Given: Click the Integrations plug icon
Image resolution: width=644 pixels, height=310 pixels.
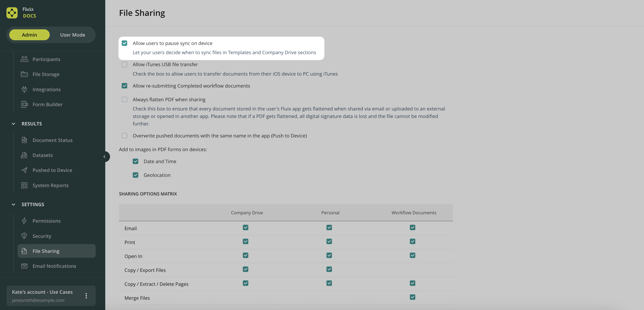Looking at the screenshot, I should [24, 89].
